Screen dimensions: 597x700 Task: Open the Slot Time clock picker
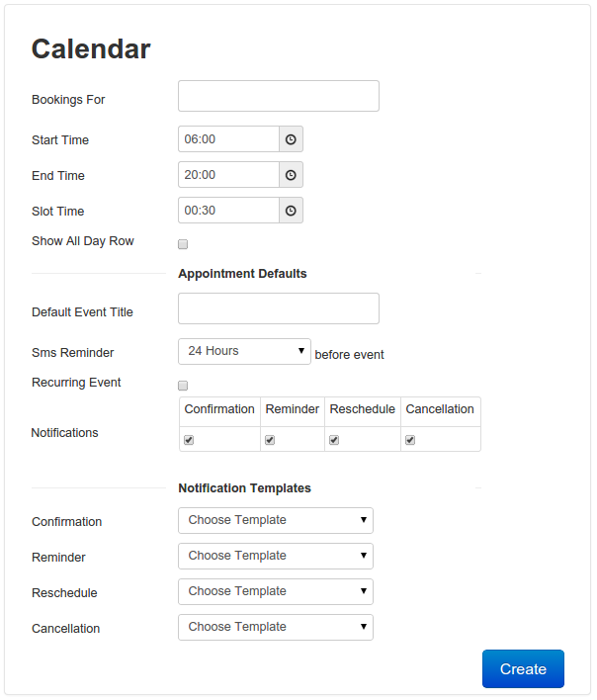(291, 211)
